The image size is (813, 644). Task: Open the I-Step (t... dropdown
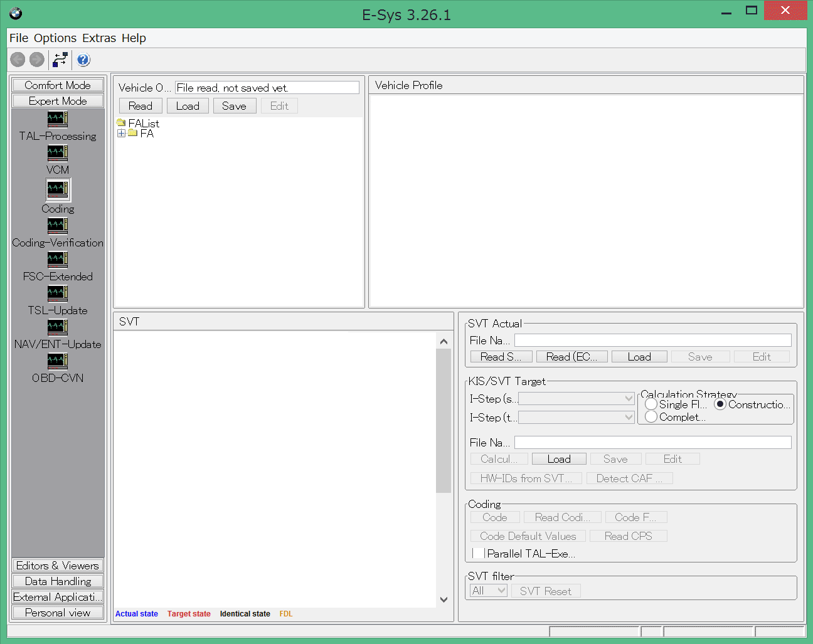click(577, 418)
